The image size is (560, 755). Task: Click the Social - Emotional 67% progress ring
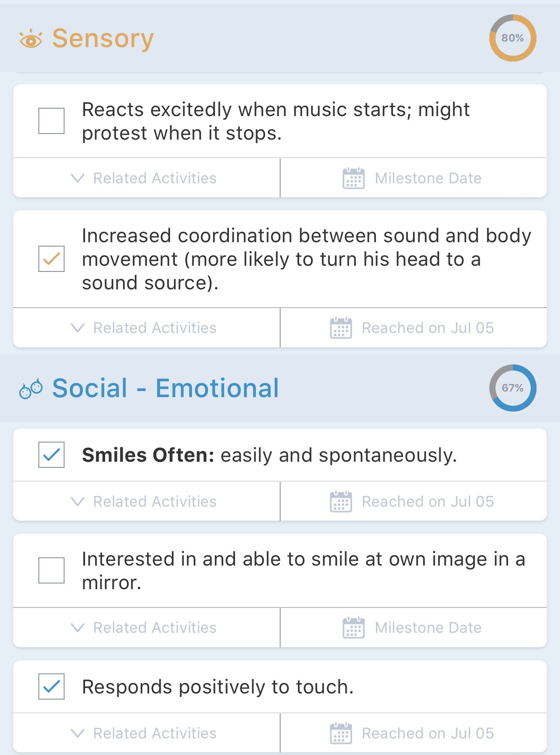512,388
